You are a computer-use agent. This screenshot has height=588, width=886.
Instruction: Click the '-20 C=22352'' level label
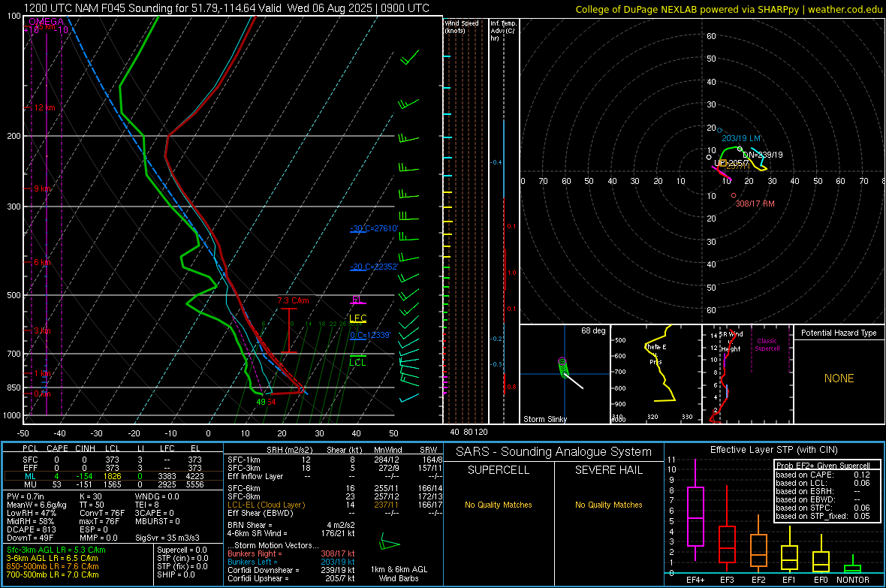(374, 267)
